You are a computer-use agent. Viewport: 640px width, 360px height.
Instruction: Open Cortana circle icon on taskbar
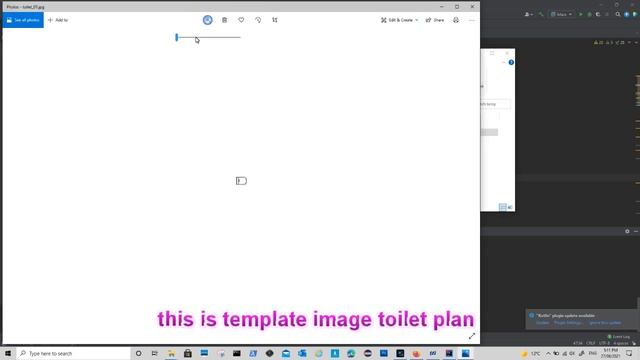[138, 353]
